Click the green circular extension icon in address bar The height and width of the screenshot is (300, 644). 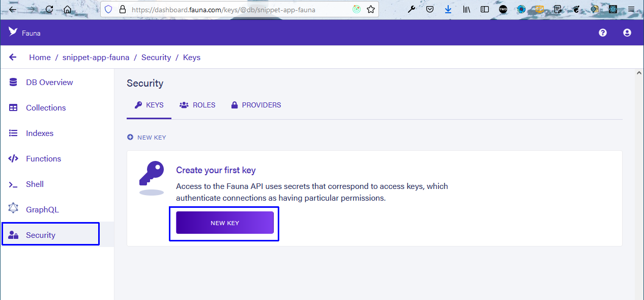pyautogui.click(x=357, y=9)
